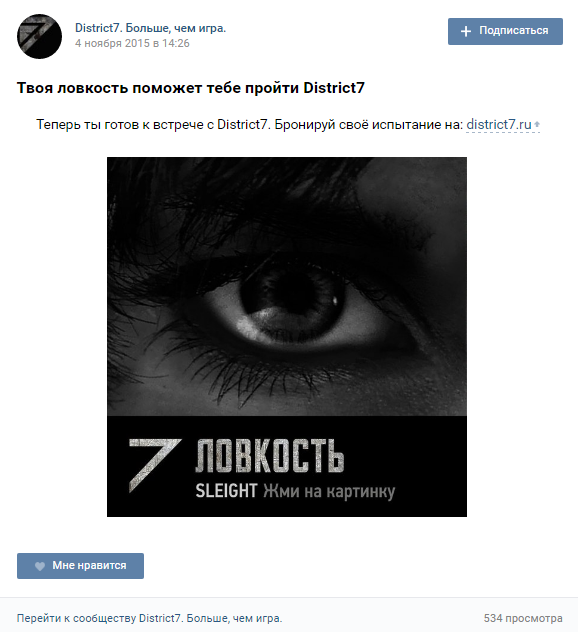The image size is (578, 632).
Task: Like the post via Мне нравится
Action: (x=80, y=565)
